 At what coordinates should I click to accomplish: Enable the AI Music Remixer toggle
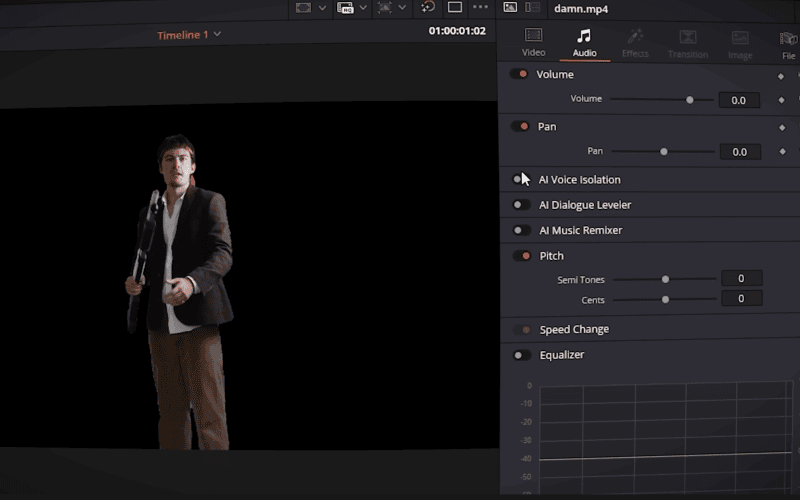522,230
